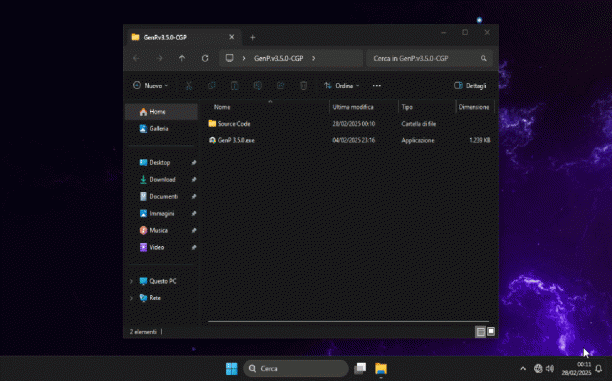The width and height of the screenshot is (612, 381).
Task: Expand the chevron after GenP.v3.5.0-CGP breadcrumb
Action: click(x=313, y=58)
